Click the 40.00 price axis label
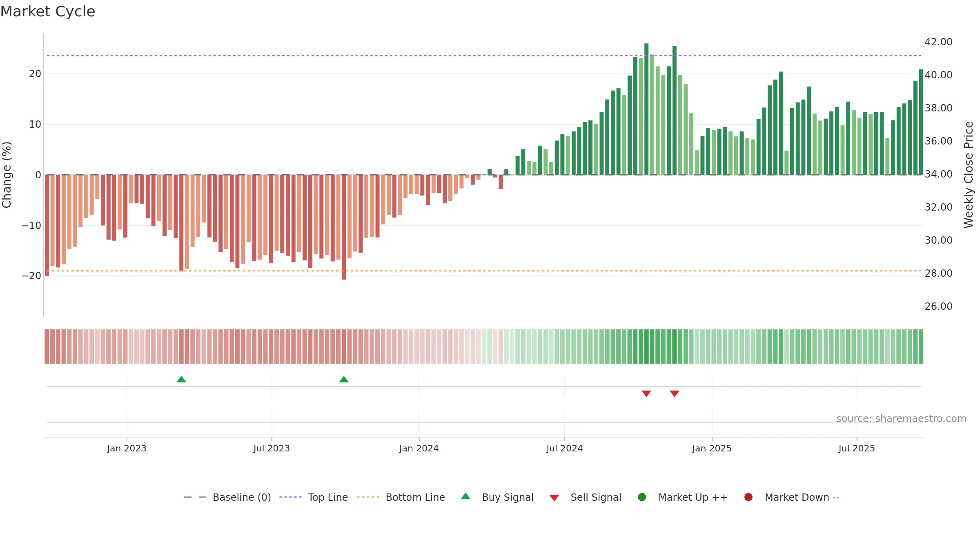The height and width of the screenshot is (551, 980). click(x=938, y=75)
